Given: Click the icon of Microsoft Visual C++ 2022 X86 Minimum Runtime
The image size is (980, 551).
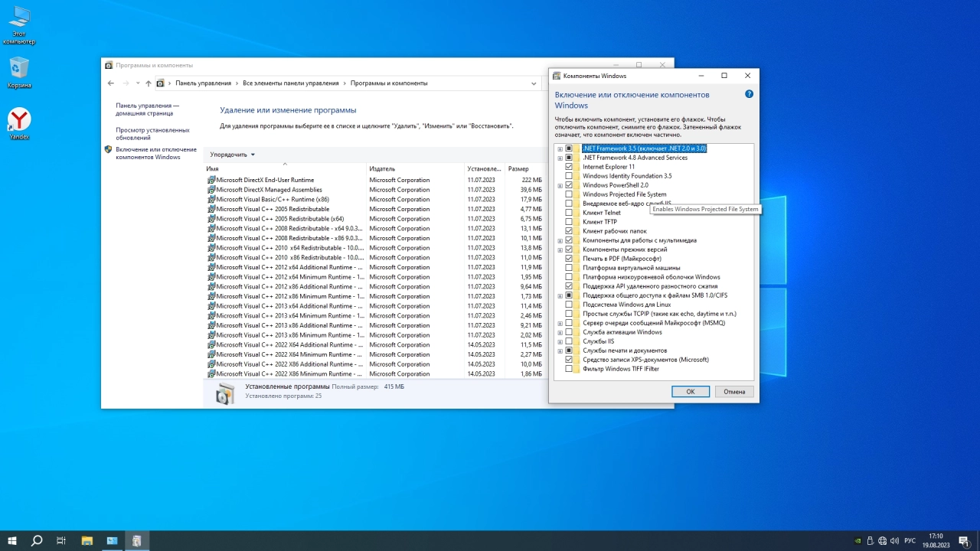Looking at the screenshot, I should tap(211, 373).
